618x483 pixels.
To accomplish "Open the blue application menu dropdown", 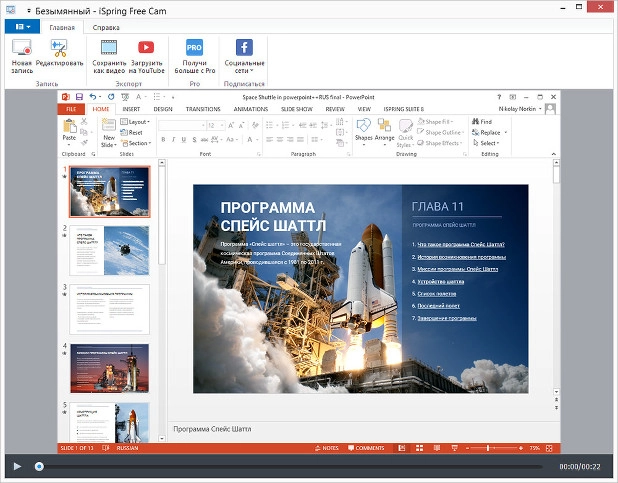I will pyautogui.click(x=21, y=27).
